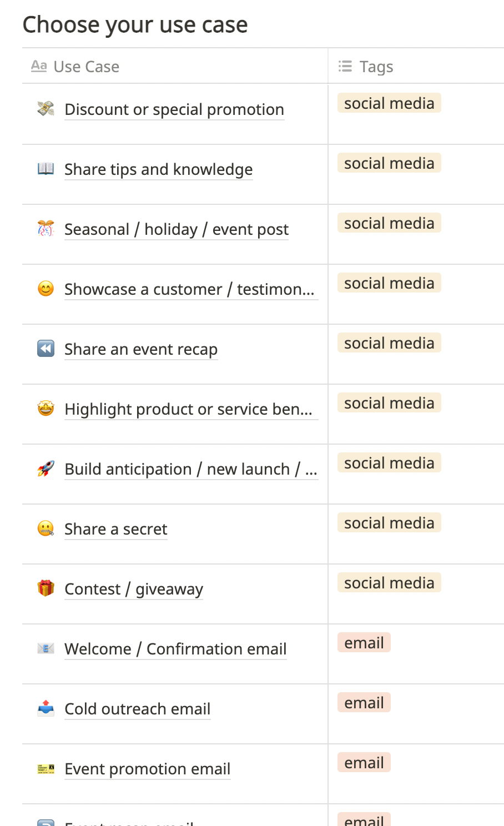Click email tag on Cold outreach email row

point(364,703)
